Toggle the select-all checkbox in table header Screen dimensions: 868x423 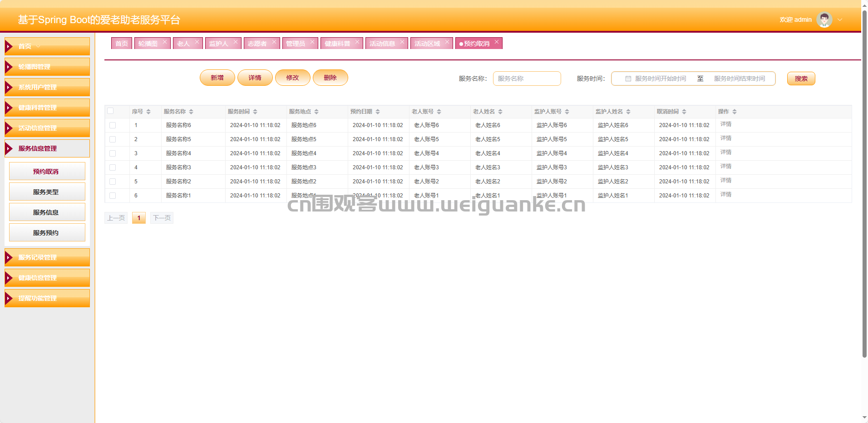tap(110, 111)
